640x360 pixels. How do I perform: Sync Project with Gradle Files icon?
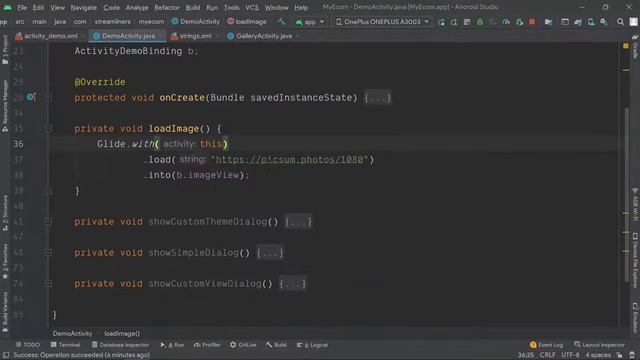578,22
